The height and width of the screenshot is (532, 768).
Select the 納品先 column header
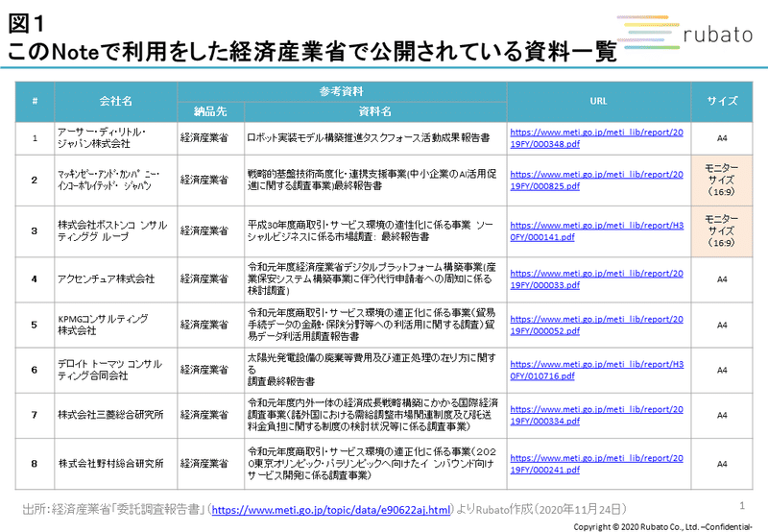point(210,111)
